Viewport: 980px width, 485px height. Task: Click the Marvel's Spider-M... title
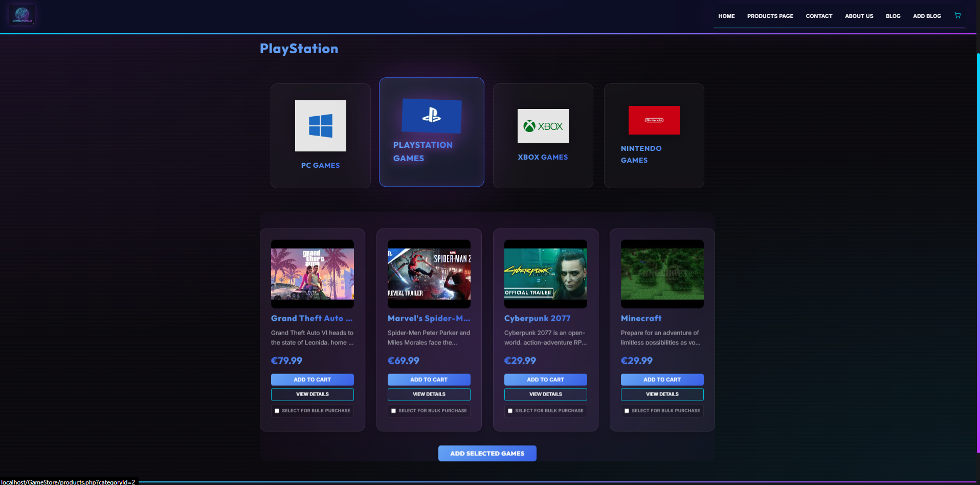(x=429, y=318)
